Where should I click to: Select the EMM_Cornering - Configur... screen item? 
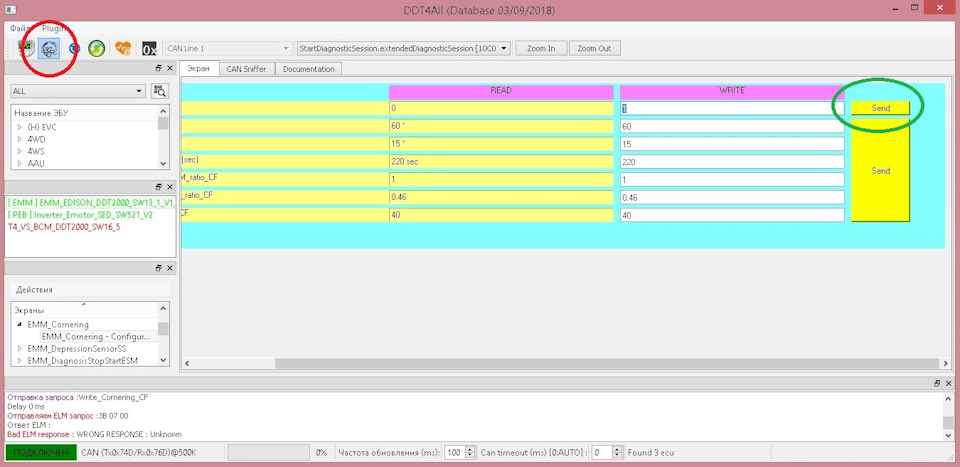95,337
